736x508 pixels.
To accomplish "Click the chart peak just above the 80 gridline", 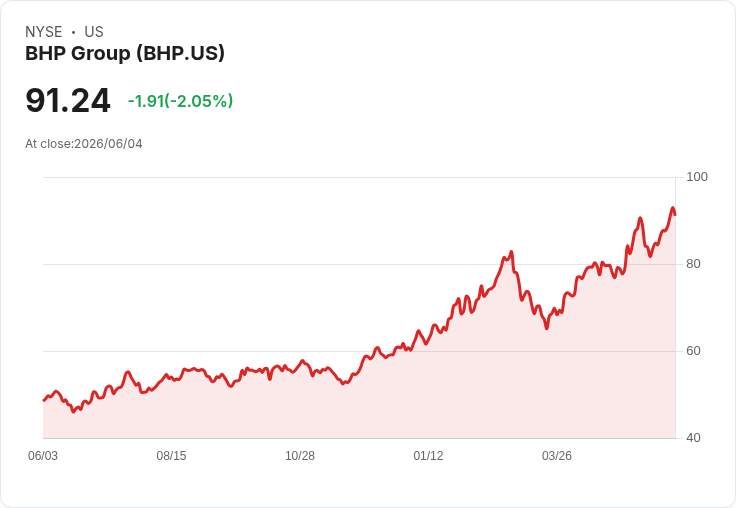I will pyautogui.click(x=511, y=252).
